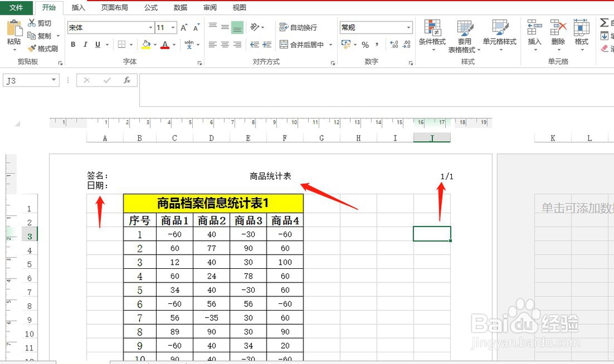This screenshot has width=614, height=364.
Task: Apply cell borders icon
Action: (122, 45)
